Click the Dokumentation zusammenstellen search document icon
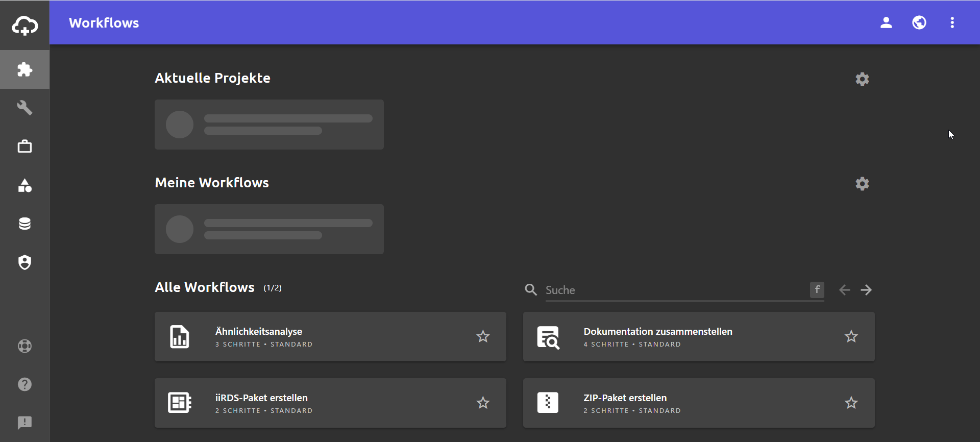This screenshot has width=980, height=442. coord(548,337)
